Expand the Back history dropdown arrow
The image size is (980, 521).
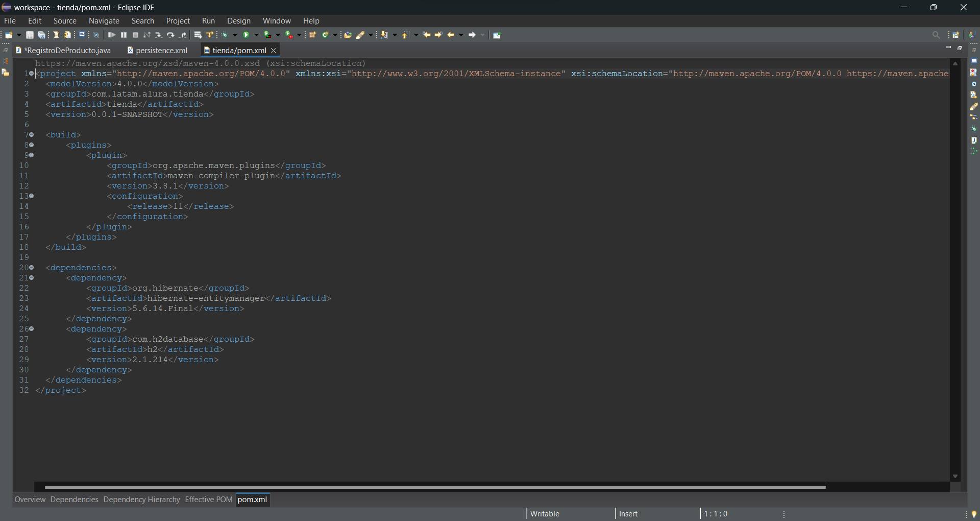pyautogui.click(x=461, y=35)
